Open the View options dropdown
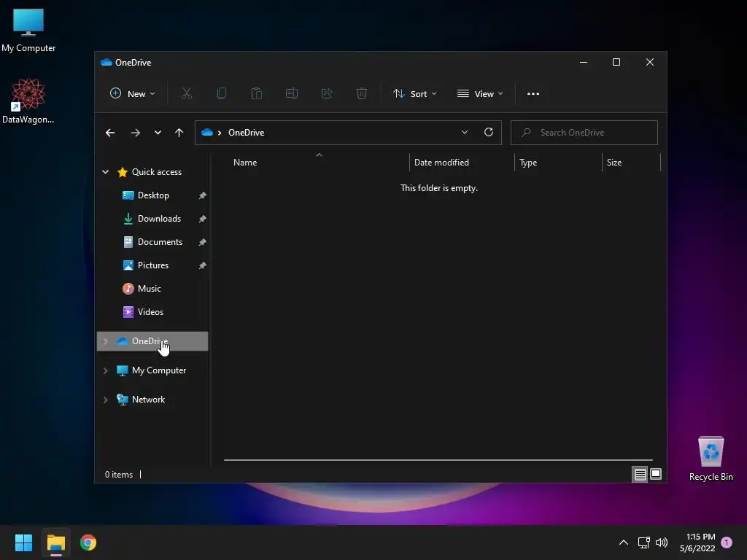 pyautogui.click(x=480, y=94)
